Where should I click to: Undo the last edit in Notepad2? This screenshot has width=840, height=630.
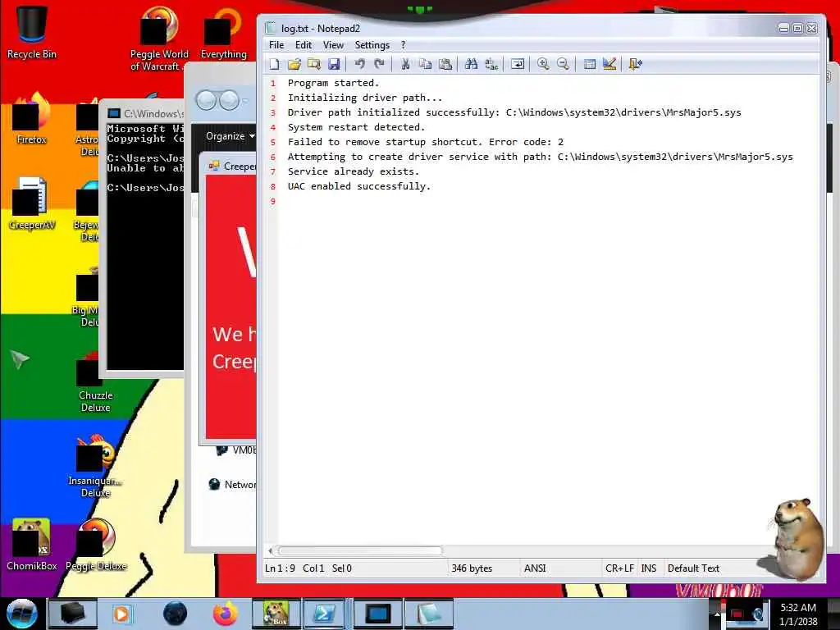[359, 64]
